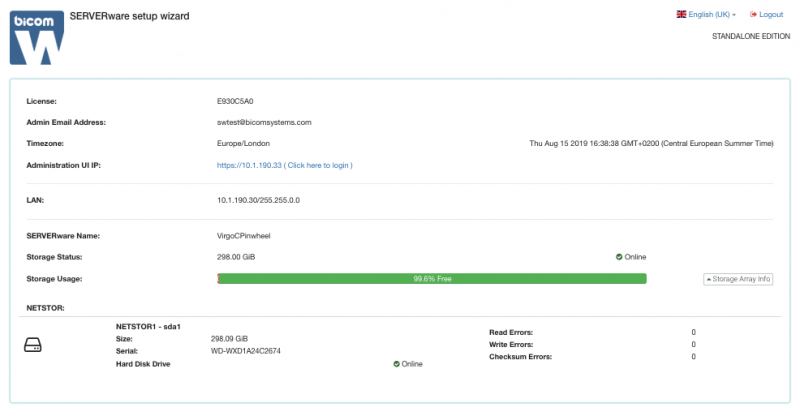Screen dimensions: 800x416
Task: Click the Storage Usage label
Action: click(x=54, y=279)
